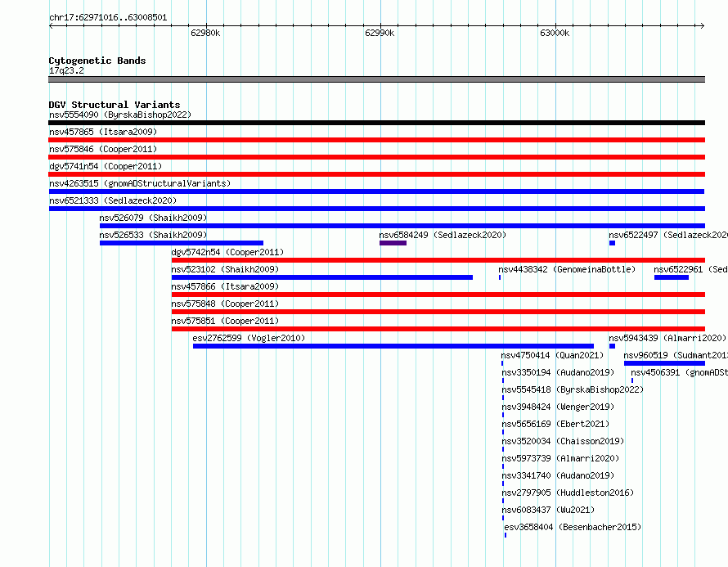
Task: Open nsv5656169 (Ebert2021) label
Action: click(555, 424)
